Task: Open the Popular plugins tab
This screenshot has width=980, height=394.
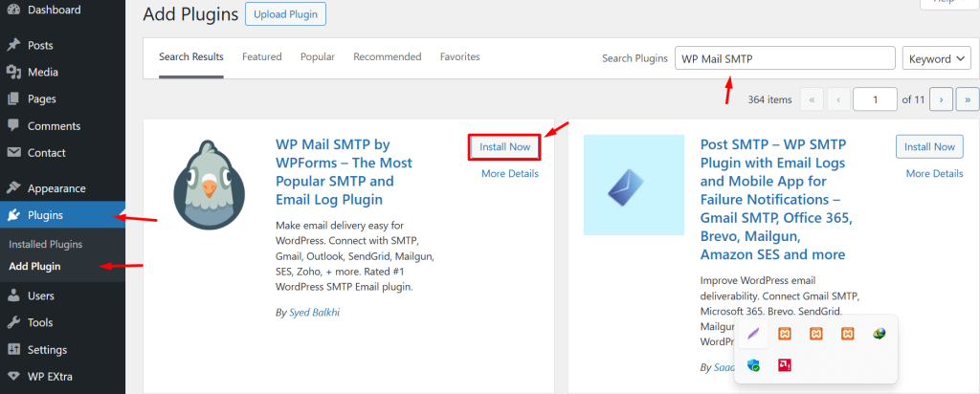Action: pos(318,56)
